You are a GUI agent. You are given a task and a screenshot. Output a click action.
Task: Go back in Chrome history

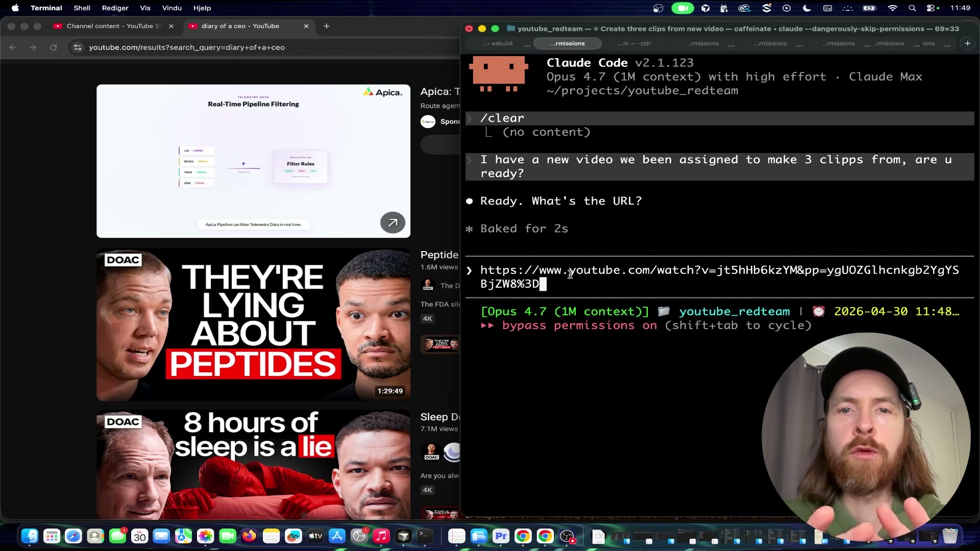tap(13, 47)
